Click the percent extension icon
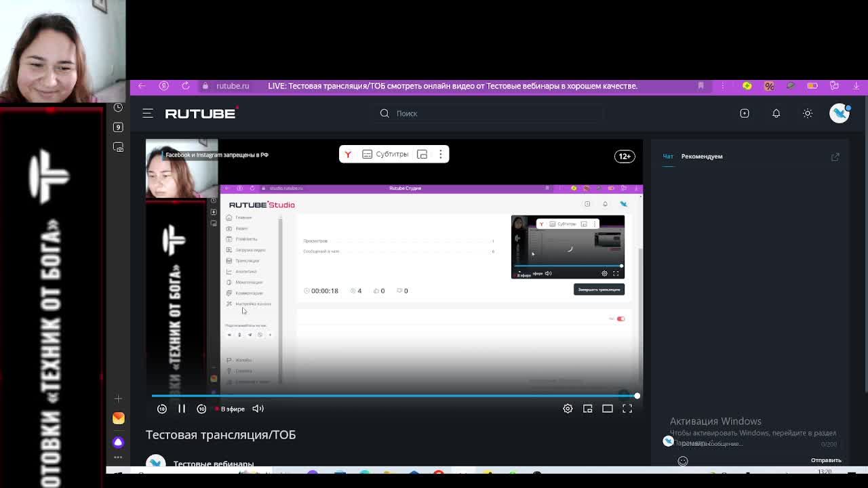This screenshot has height=488, width=868. (769, 86)
